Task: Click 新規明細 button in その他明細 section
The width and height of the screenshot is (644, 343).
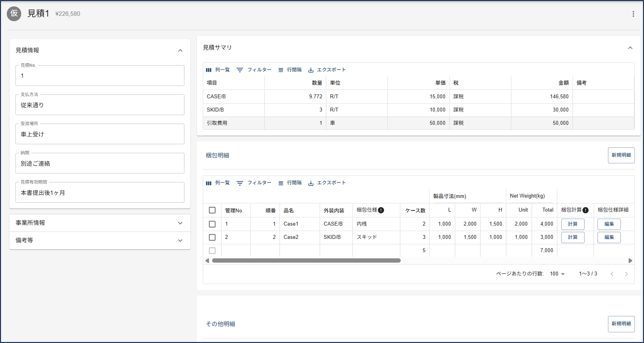Action: coord(621,324)
